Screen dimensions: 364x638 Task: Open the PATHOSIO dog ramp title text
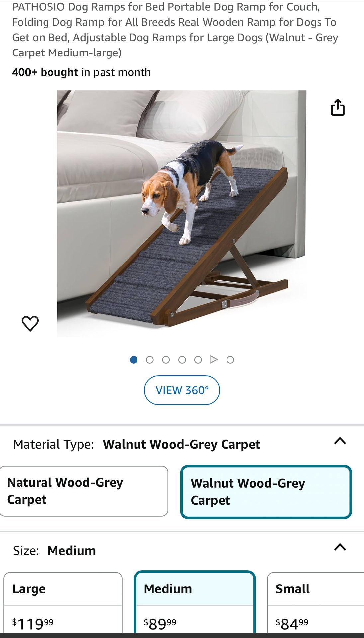tap(175, 30)
